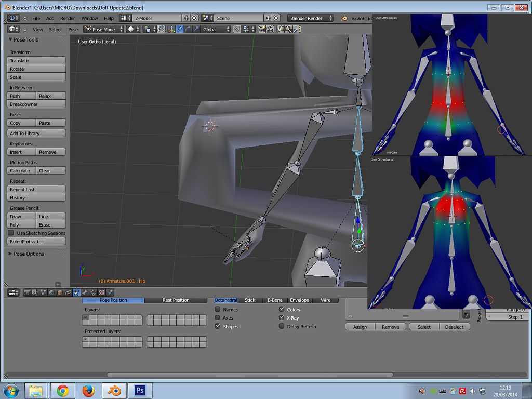Open the Add menu

[50, 18]
